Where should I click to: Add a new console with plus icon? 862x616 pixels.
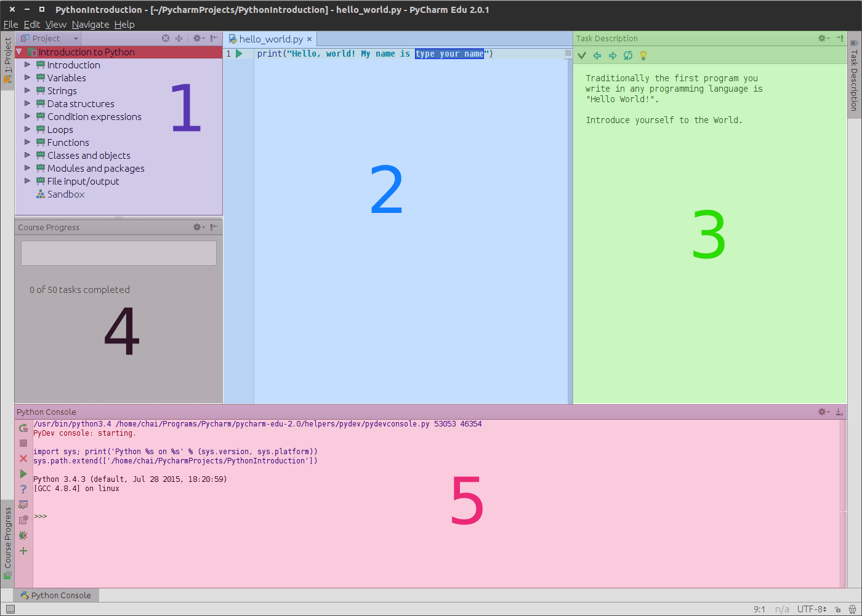[x=23, y=551]
